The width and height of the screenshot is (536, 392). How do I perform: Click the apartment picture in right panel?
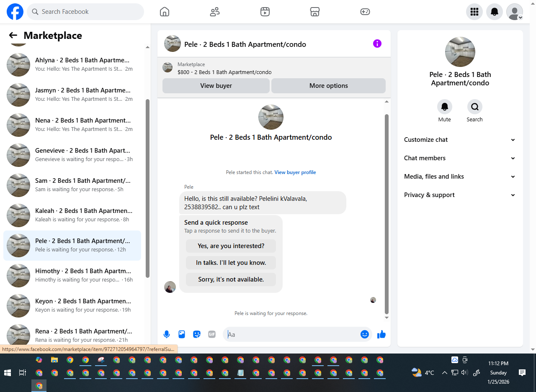(x=460, y=52)
